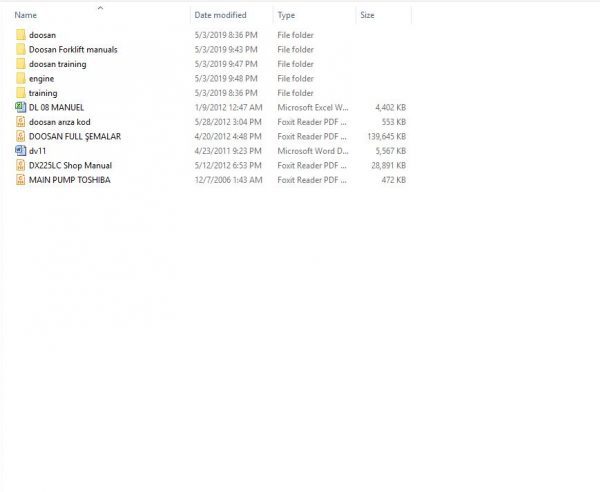Select the file name 'DX225LC Shop Manual'
This screenshot has height=492, width=600.
[x=70, y=166]
